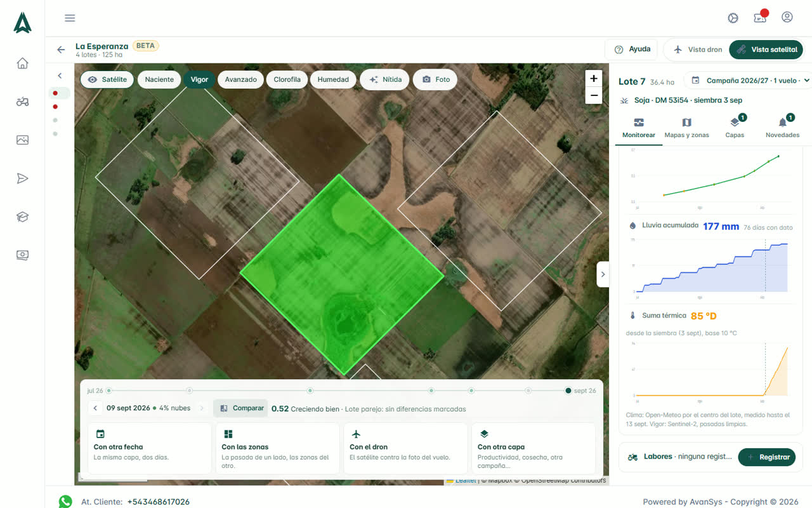Switch to Vista dron
This screenshot has height=508, width=812.
(697, 50)
